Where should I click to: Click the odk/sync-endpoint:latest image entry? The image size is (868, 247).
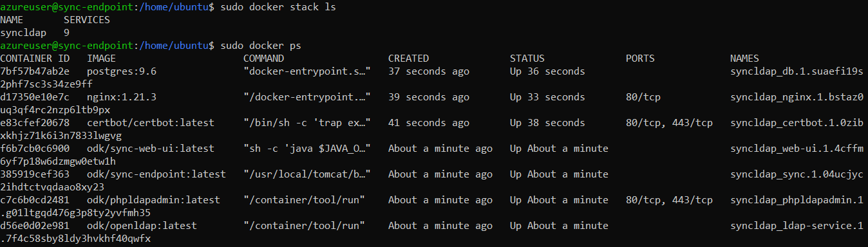156,174
